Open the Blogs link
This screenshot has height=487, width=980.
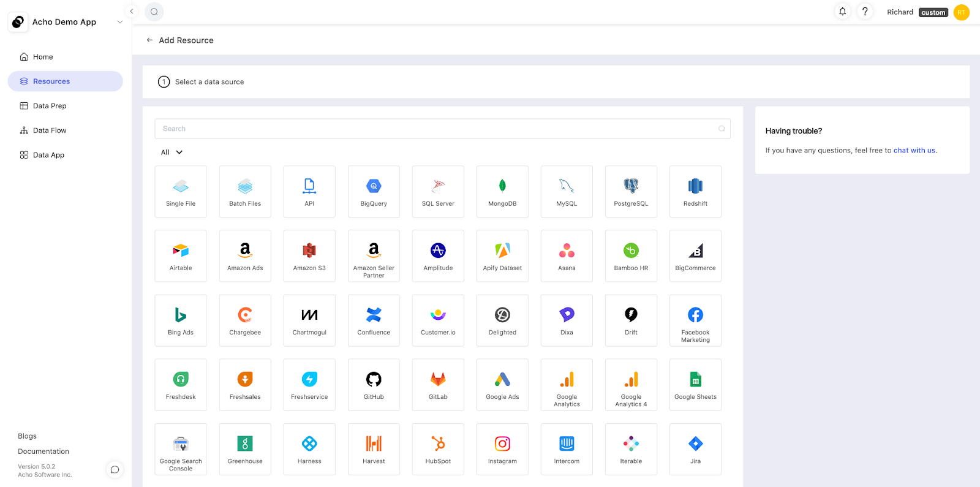[27, 436]
